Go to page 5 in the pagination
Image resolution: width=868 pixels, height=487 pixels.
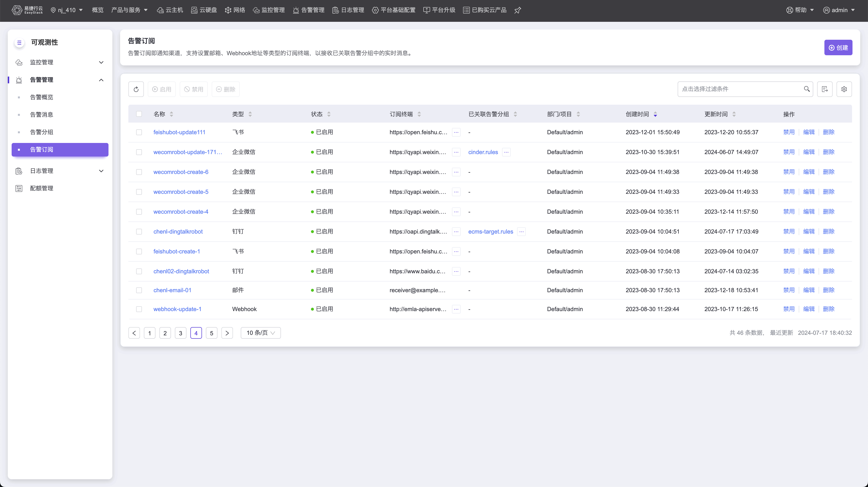click(x=211, y=333)
